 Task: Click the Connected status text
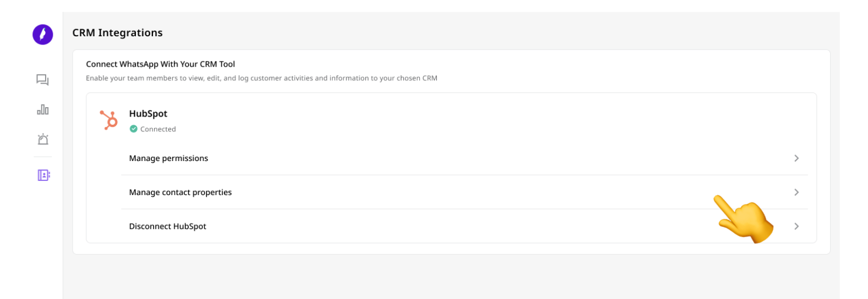(158, 129)
